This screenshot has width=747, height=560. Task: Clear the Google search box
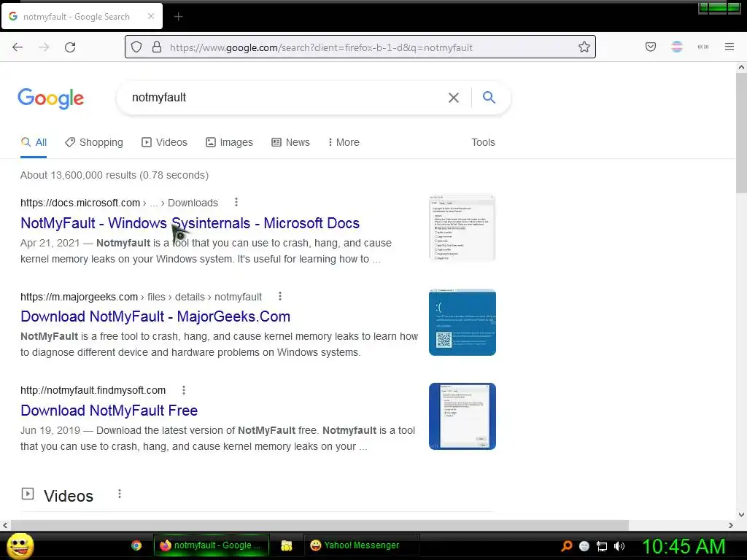(x=454, y=98)
